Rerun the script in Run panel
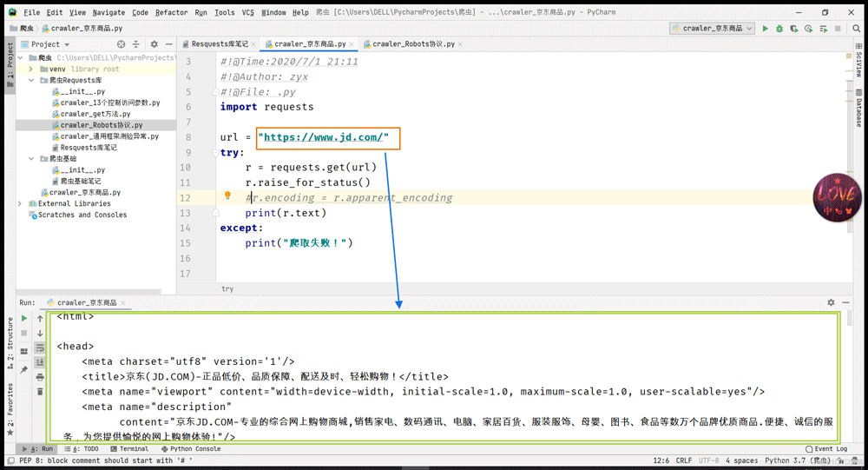Screen dimensions: 868x470 [x=23, y=318]
